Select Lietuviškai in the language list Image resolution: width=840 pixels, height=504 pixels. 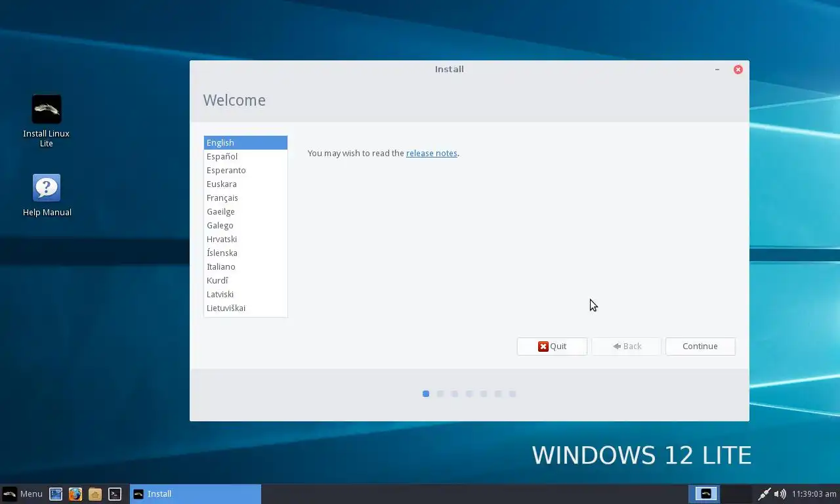[x=245, y=308]
